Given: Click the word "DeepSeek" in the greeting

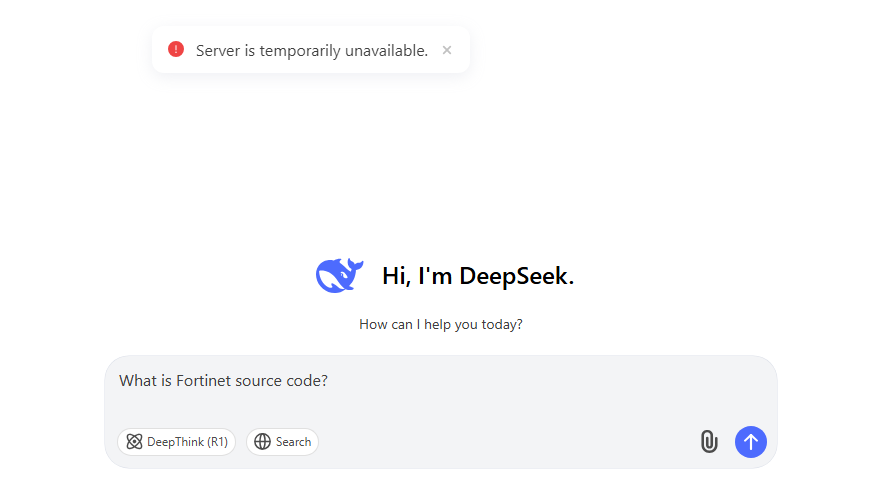Looking at the screenshot, I should (516, 276).
